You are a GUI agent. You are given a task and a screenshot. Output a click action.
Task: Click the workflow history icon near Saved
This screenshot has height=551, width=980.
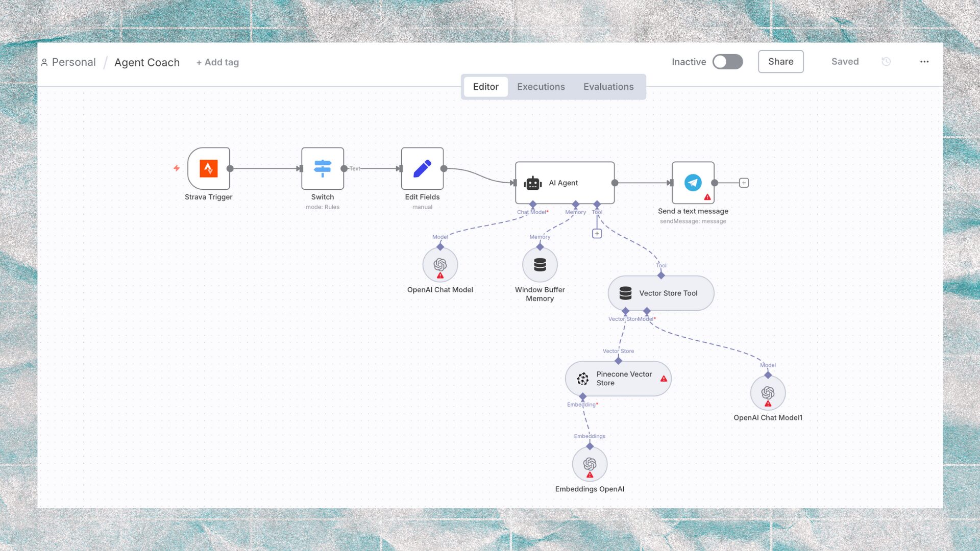pyautogui.click(x=886, y=61)
